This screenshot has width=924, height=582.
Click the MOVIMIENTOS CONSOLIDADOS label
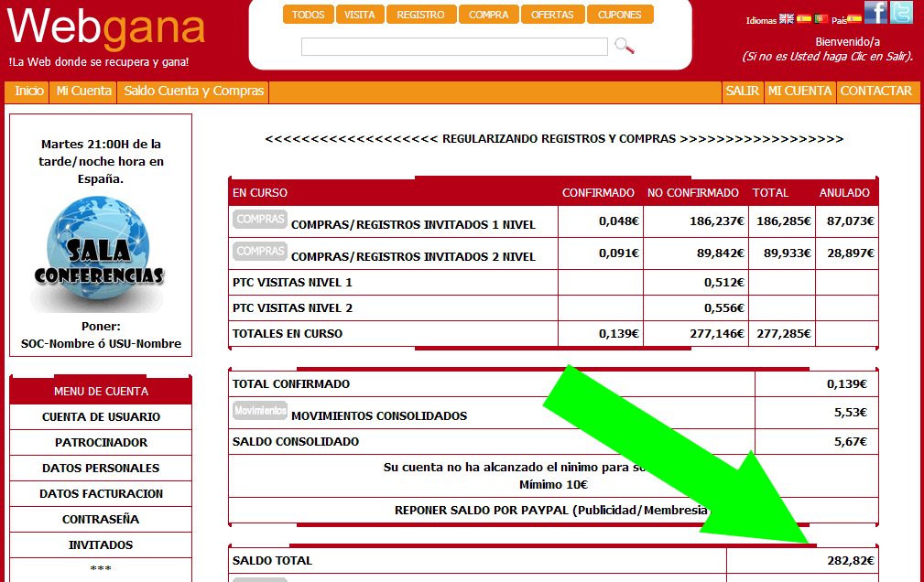click(x=379, y=416)
